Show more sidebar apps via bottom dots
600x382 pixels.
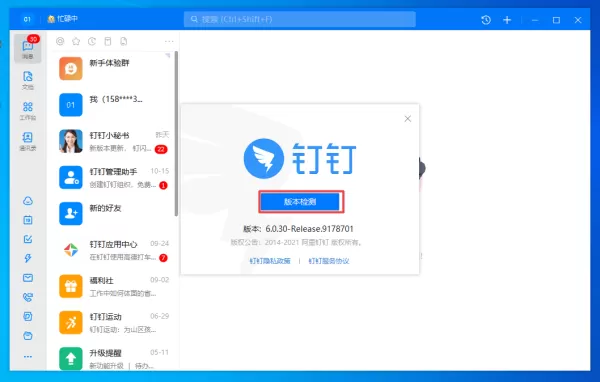coord(28,356)
